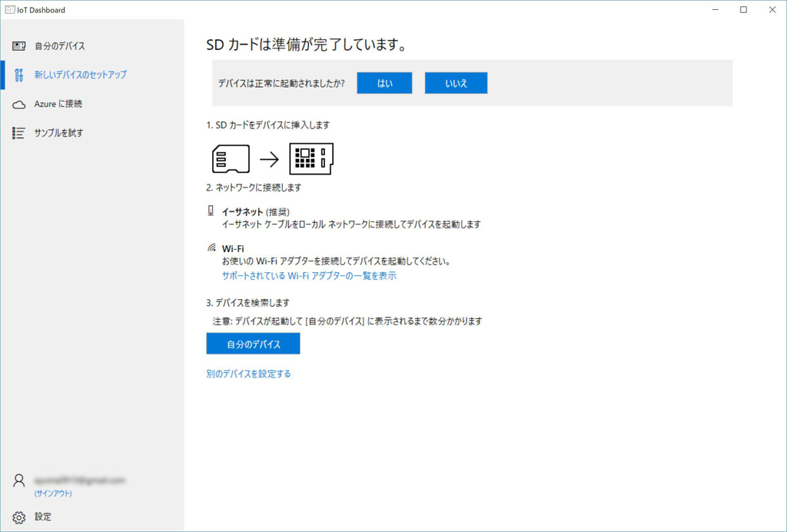Click the device board illustration icon
Viewport: 787px width, 532px height.
311,159
